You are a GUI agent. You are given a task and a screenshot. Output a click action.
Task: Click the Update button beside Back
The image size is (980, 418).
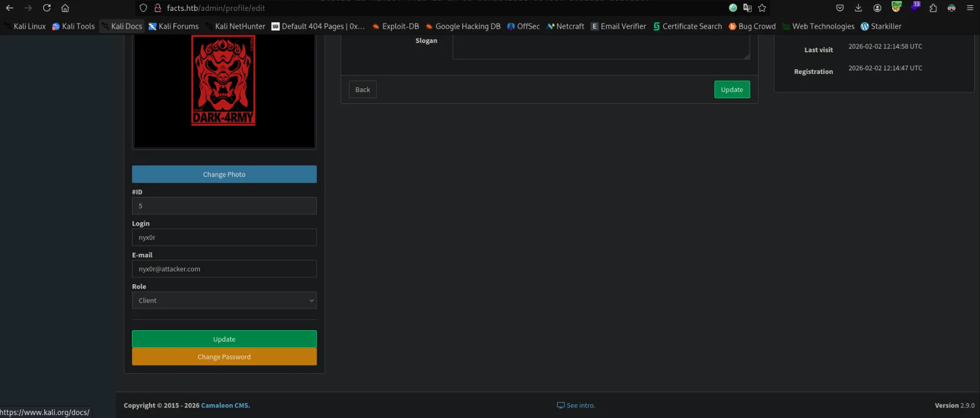732,90
